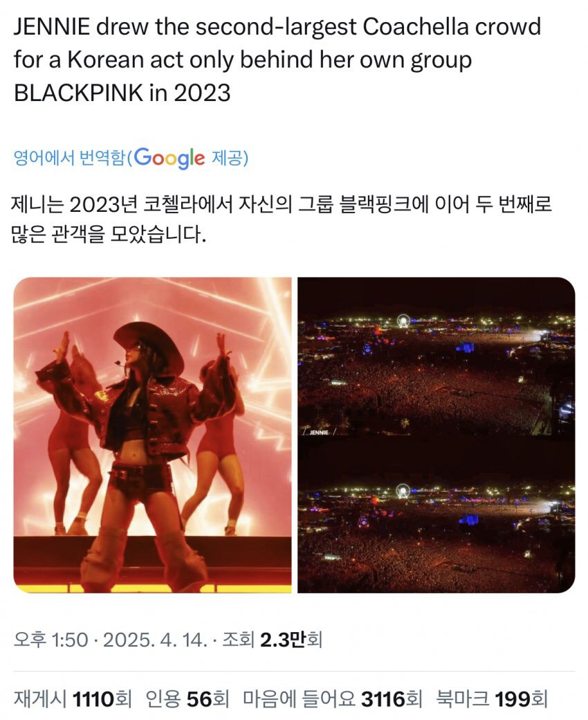588x720 pixels.
Task: Select the Korean translated text paragraph
Action: (x=281, y=219)
